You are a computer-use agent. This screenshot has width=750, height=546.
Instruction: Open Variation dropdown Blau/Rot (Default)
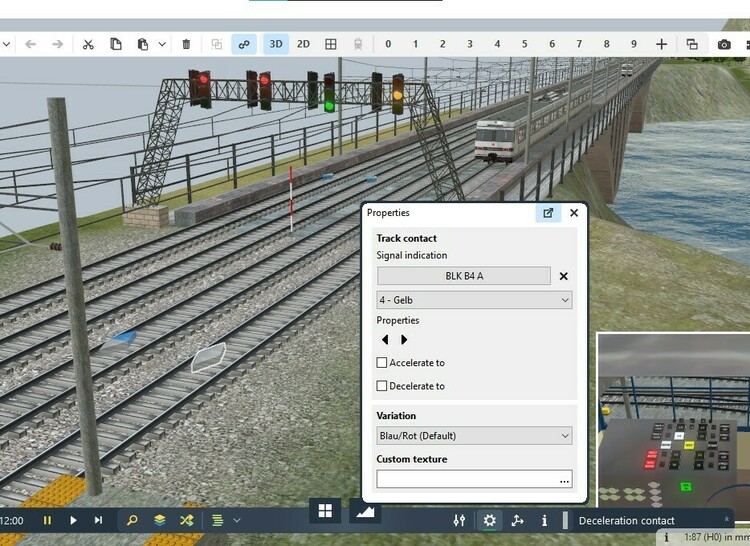click(x=474, y=436)
